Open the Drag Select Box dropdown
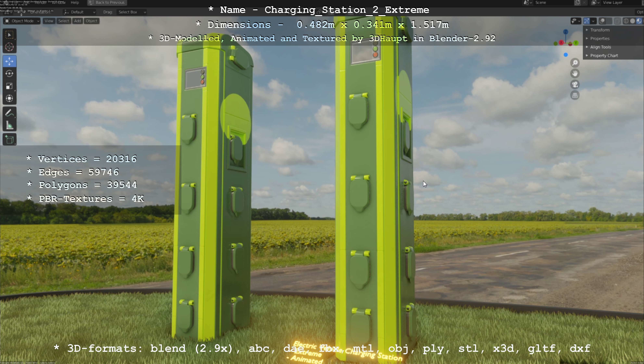 pos(132,12)
